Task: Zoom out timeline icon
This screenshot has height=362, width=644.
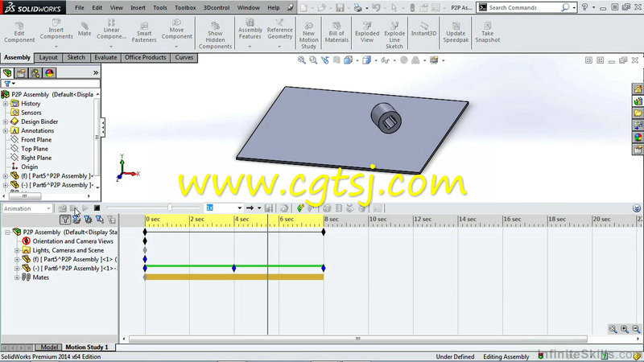Action: [636, 329]
